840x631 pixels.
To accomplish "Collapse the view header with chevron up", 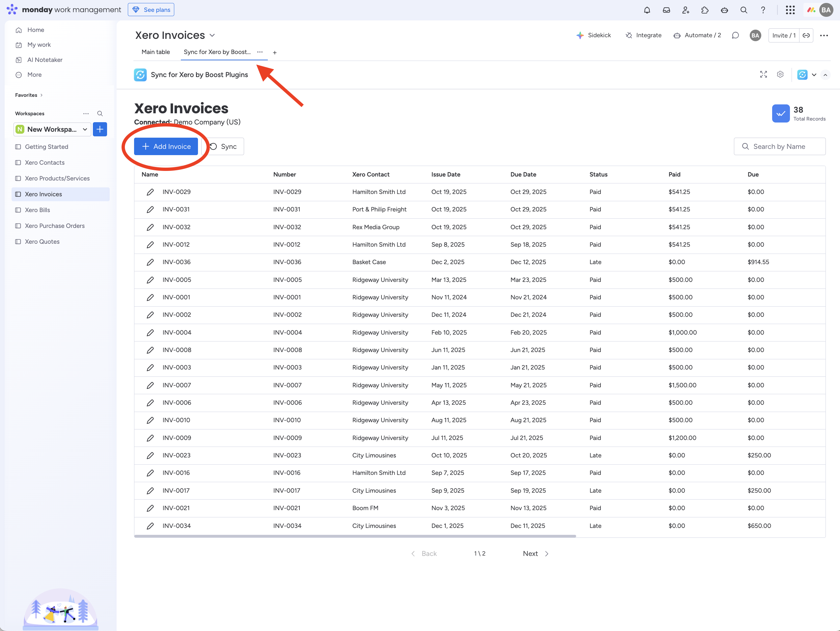I will tap(825, 75).
